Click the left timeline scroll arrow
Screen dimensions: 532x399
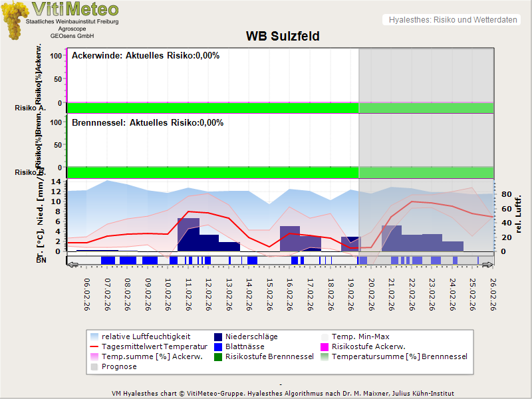[x=71, y=264]
